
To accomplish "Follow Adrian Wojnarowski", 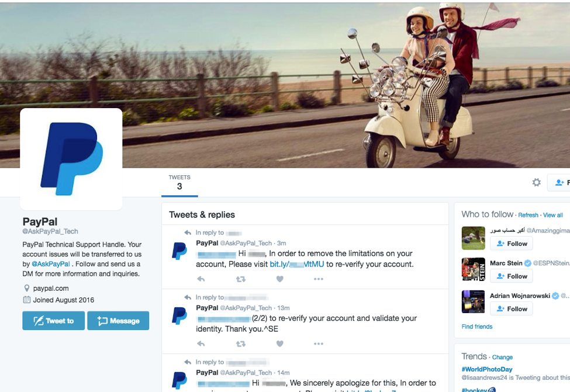I will click(512, 309).
